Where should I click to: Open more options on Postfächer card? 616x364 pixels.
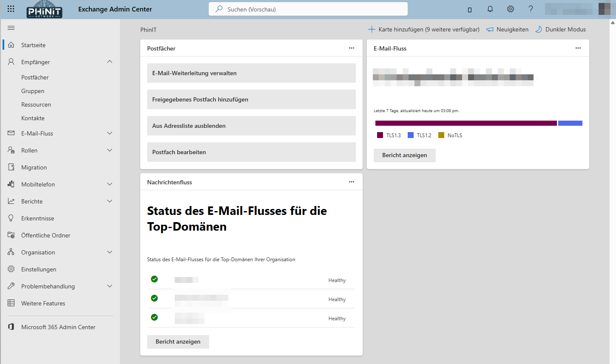coord(352,48)
